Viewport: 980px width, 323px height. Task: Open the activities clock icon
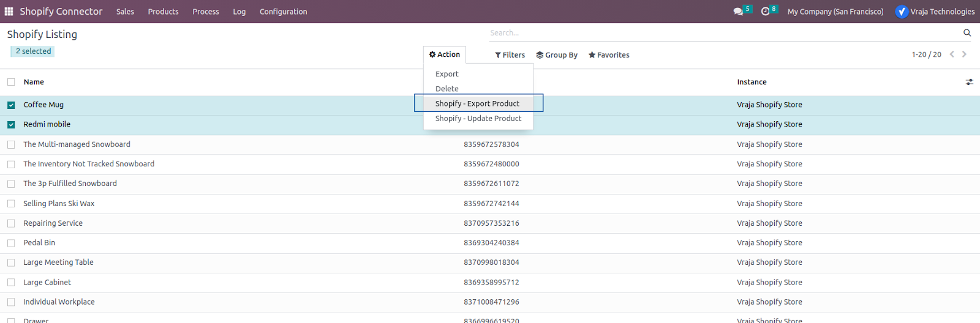pyautogui.click(x=765, y=12)
